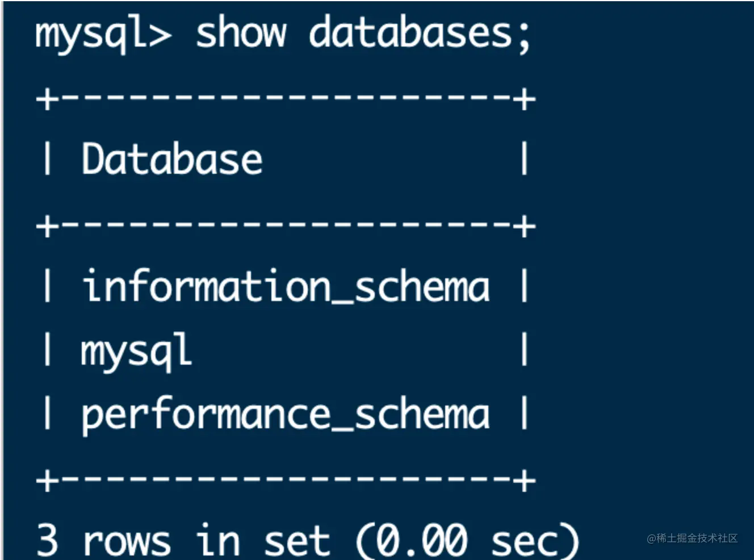
Task: Click the "mysql>" command prompt
Action: (102, 34)
